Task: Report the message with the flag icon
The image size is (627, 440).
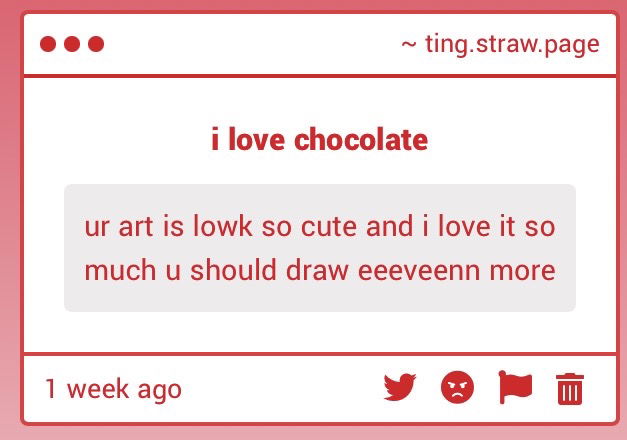Action: [x=515, y=387]
